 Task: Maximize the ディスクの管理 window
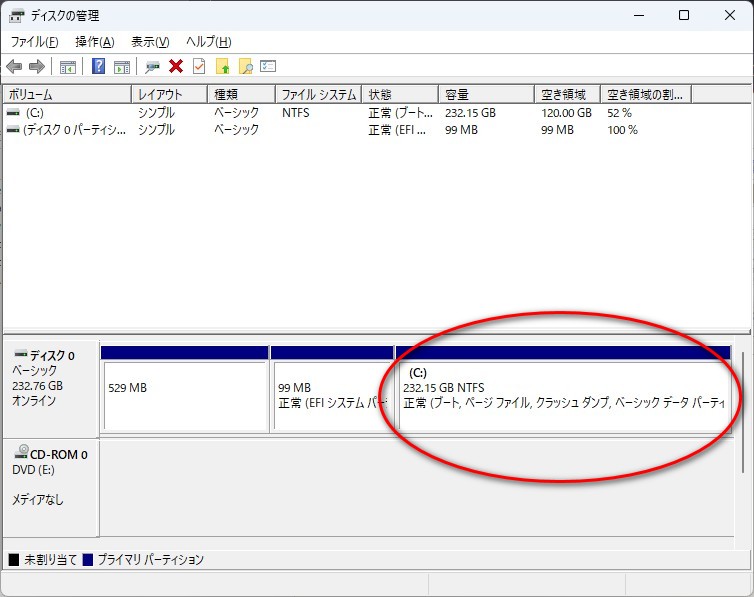pyautogui.click(x=684, y=15)
